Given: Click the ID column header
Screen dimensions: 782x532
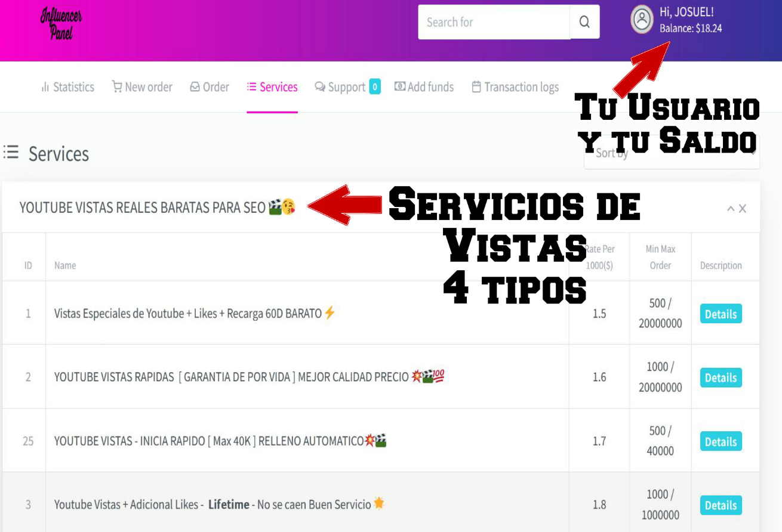Looking at the screenshot, I should point(28,265).
